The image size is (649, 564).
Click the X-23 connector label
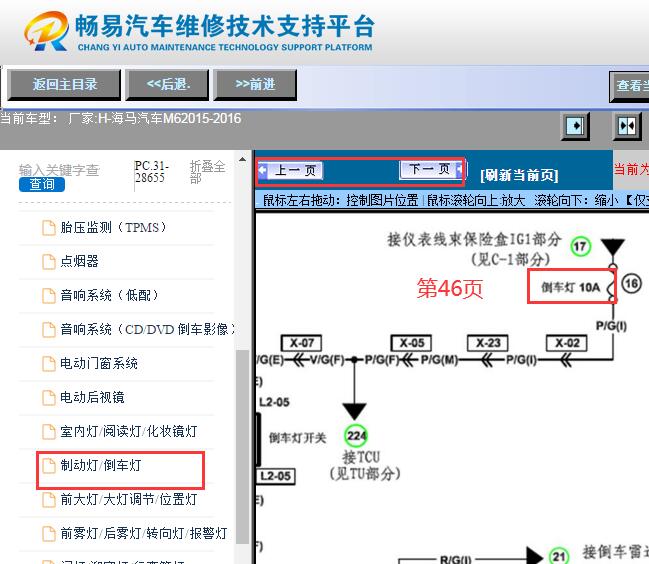pyautogui.click(x=488, y=343)
